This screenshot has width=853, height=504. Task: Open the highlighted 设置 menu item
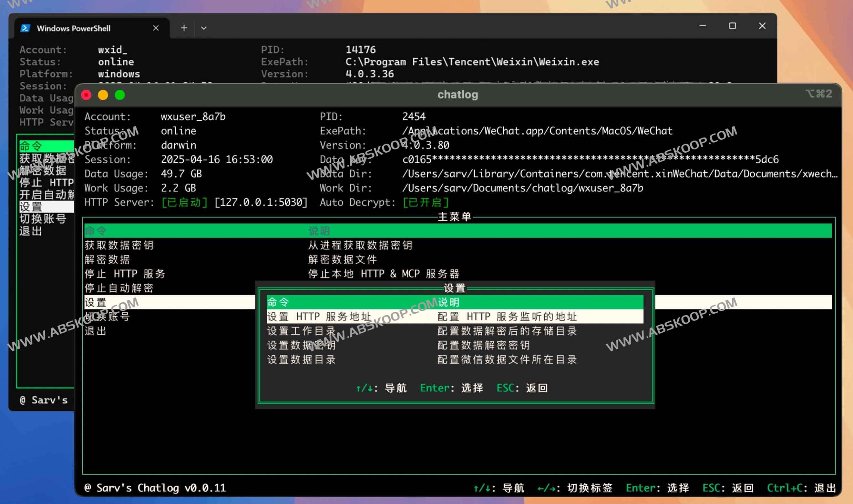[x=96, y=302]
